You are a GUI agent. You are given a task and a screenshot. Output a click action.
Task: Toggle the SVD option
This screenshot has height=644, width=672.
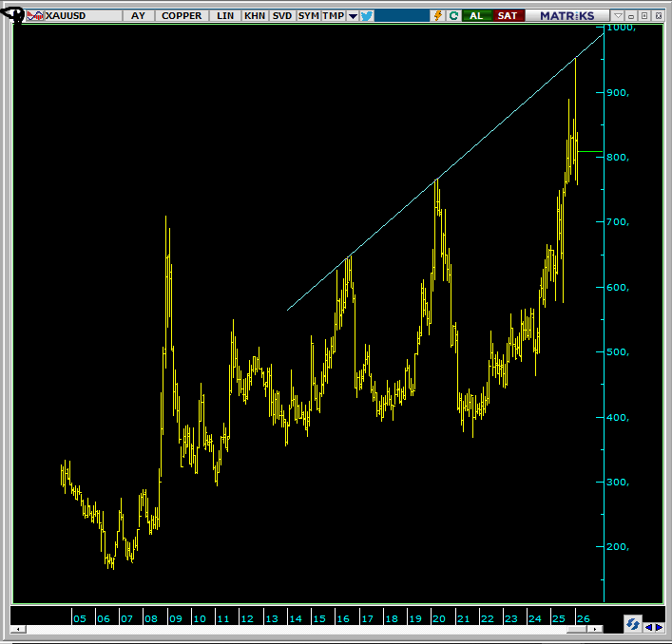click(282, 16)
